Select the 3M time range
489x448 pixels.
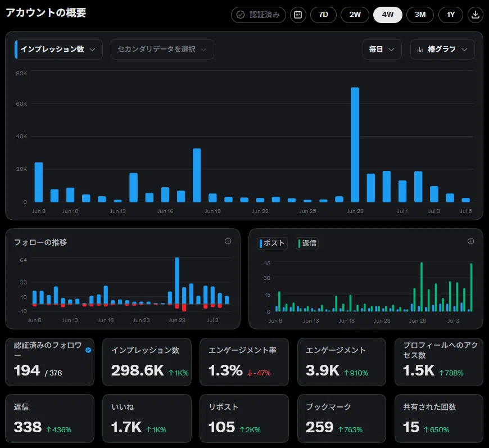coord(420,15)
